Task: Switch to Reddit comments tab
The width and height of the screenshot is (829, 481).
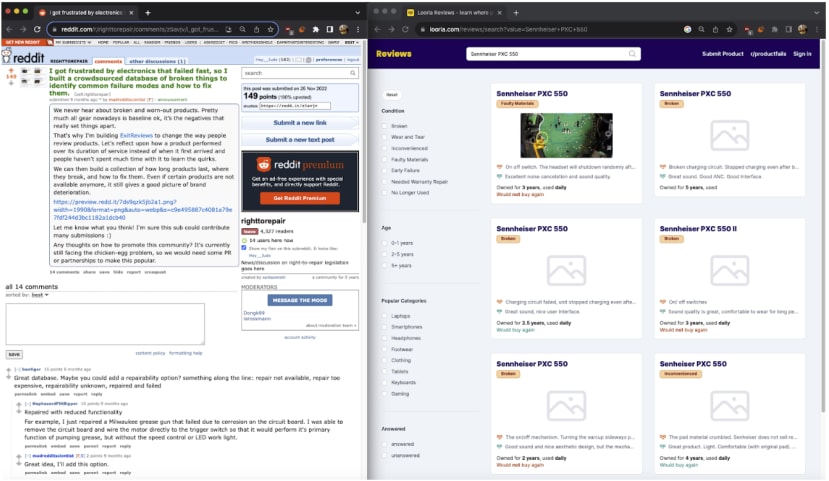Action: (x=108, y=61)
